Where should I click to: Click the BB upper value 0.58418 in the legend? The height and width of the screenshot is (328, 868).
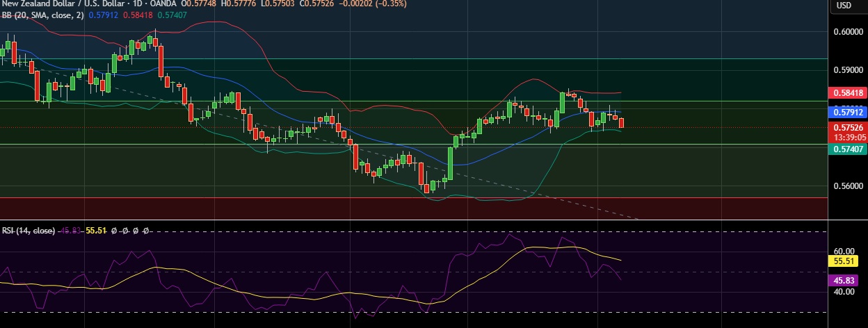[x=137, y=14]
